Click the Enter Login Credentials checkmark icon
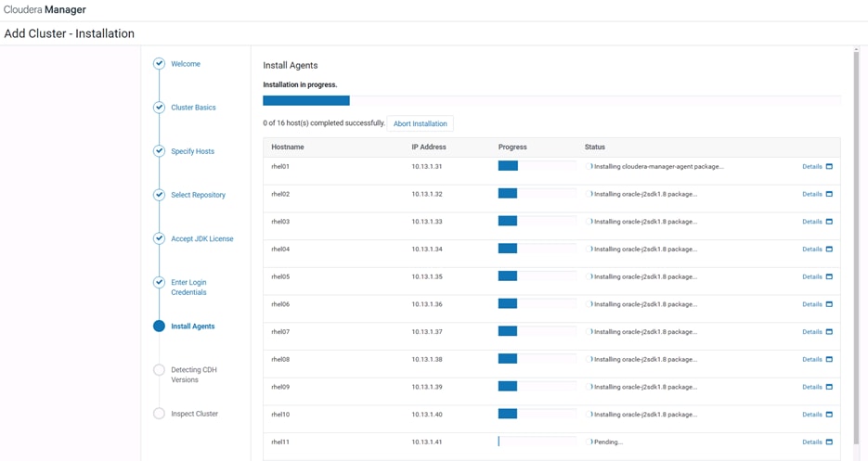The width and height of the screenshot is (868, 461). [x=159, y=282]
